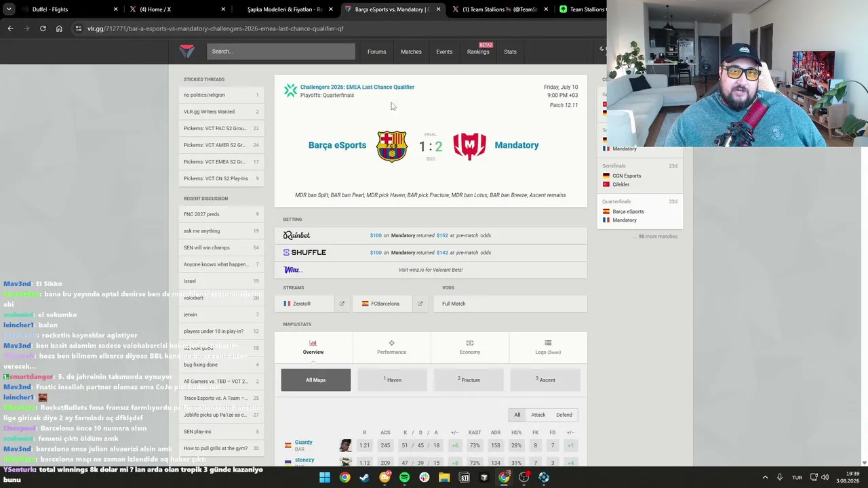This screenshot has width=868, height=488.
Task: Open the Winz betting logo
Action: (292, 270)
